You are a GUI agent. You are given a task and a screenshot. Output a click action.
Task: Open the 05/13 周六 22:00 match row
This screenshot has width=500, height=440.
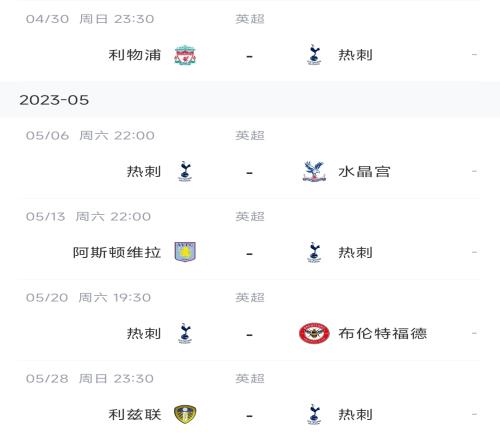click(x=250, y=239)
